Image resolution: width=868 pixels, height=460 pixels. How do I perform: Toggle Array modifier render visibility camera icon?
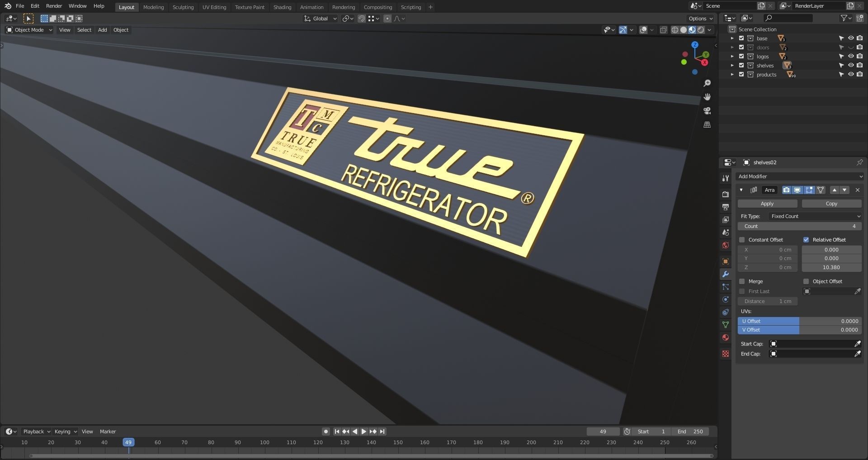(787, 190)
